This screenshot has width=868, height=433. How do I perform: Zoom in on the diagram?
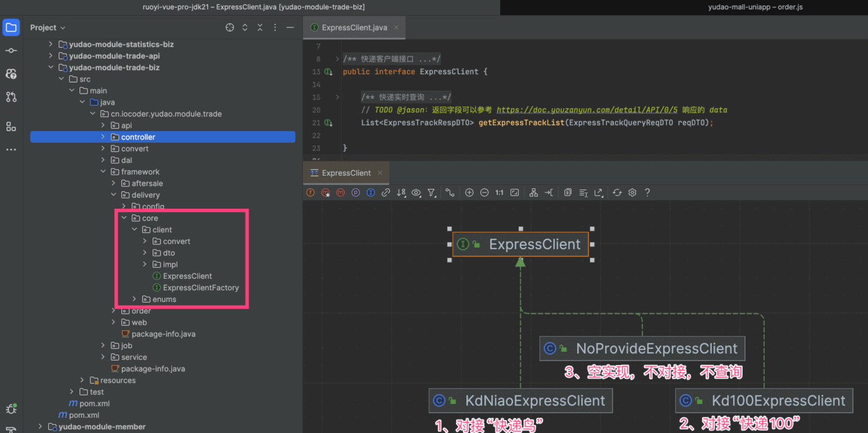point(469,192)
